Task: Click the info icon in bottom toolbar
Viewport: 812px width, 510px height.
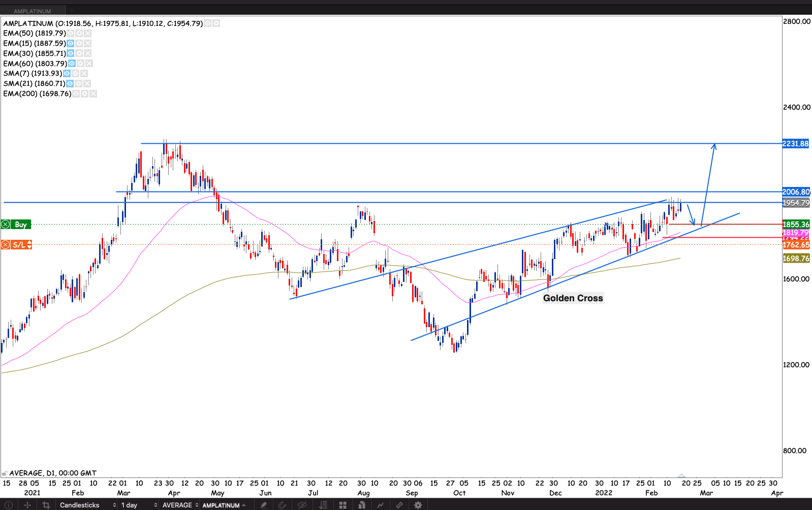Action: (x=9, y=505)
